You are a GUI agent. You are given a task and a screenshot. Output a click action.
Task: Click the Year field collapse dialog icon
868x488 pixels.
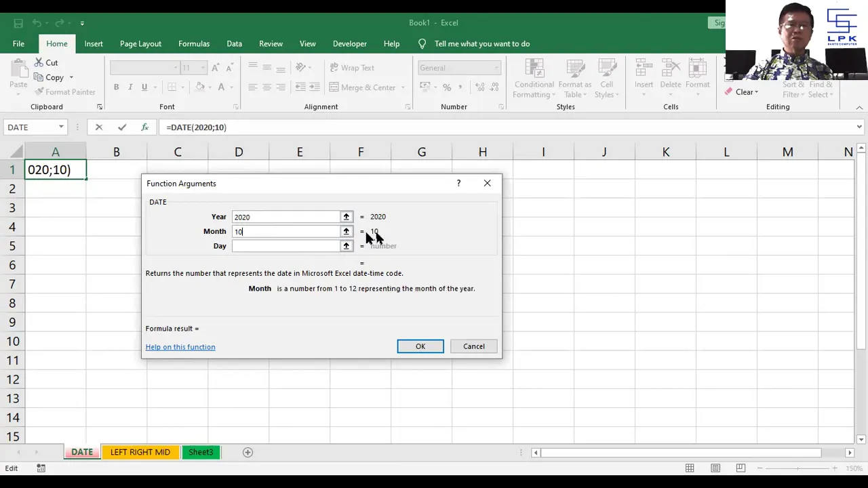pyautogui.click(x=346, y=217)
